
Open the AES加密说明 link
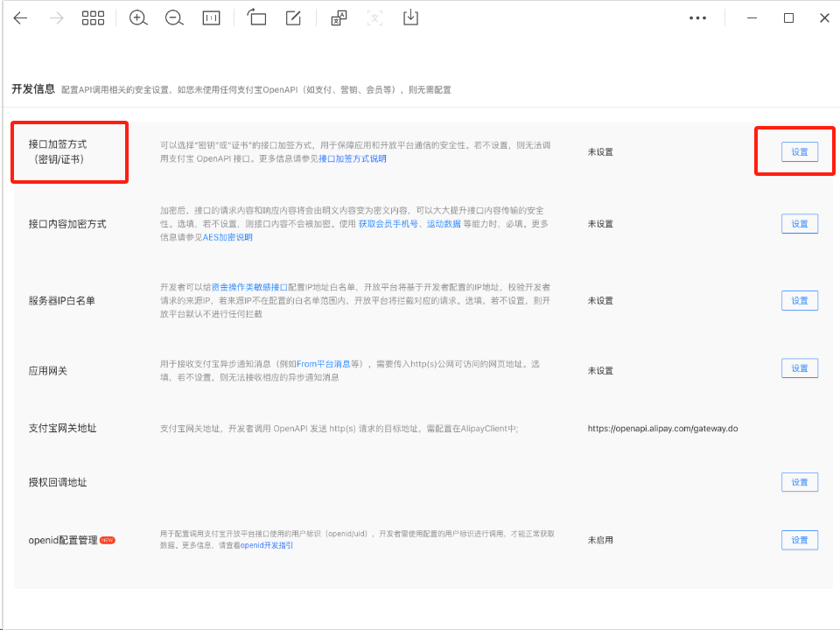227,237
